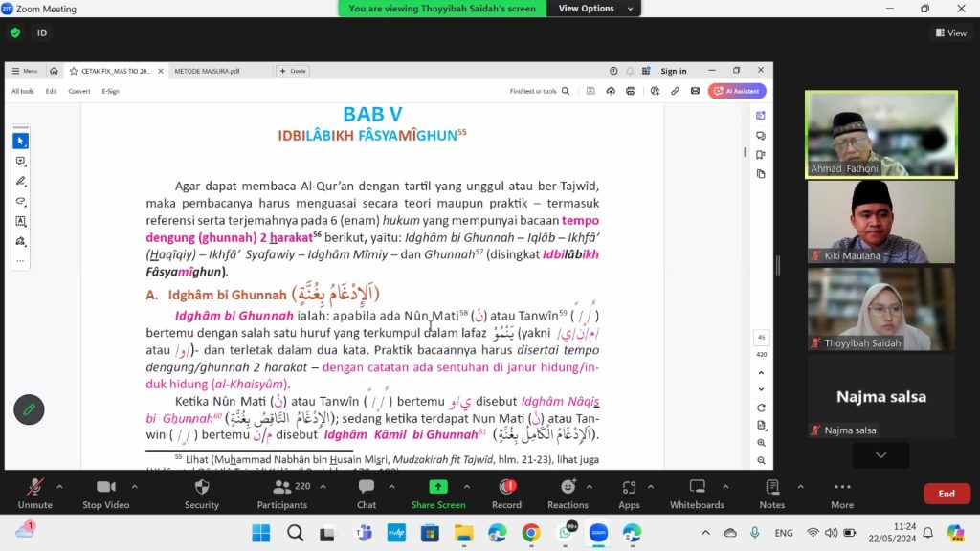
Task: Expand reactions options caret
Action: pos(590,487)
